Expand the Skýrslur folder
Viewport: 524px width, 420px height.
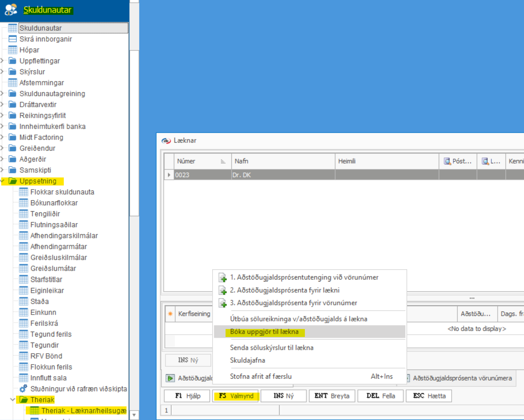coord(2,72)
